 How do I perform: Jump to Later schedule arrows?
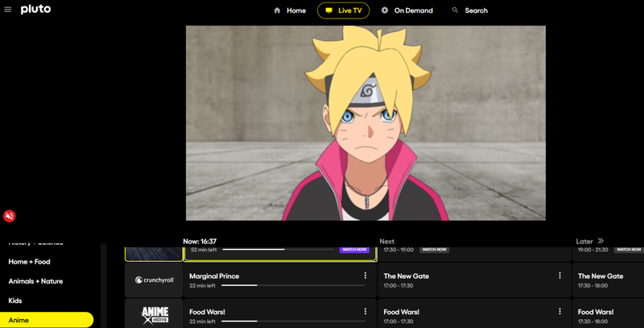601,241
